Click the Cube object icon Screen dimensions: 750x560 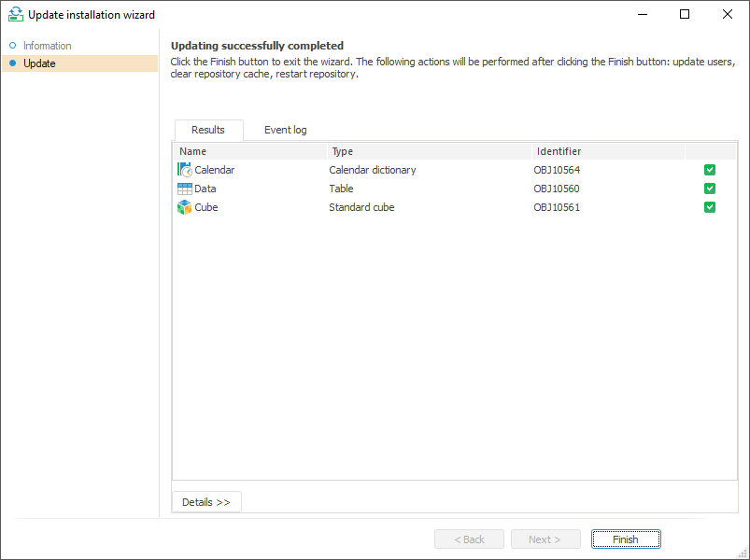[x=184, y=207]
